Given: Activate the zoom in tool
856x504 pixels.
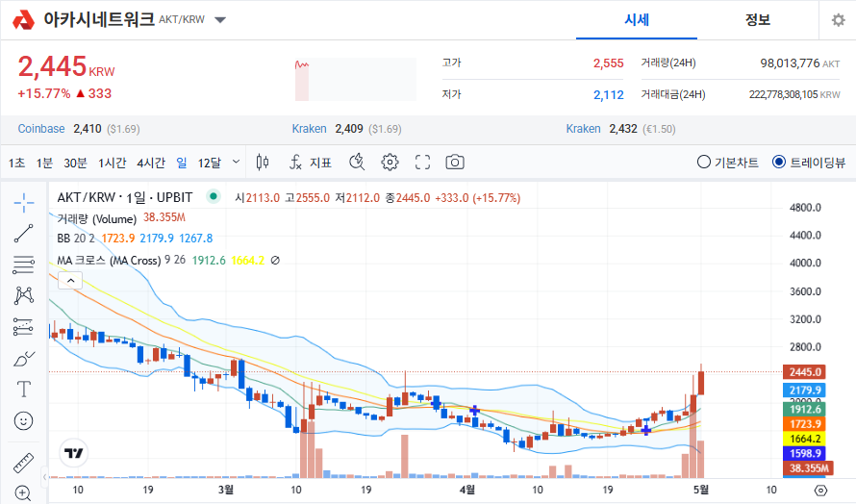Looking at the screenshot, I should [x=23, y=492].
